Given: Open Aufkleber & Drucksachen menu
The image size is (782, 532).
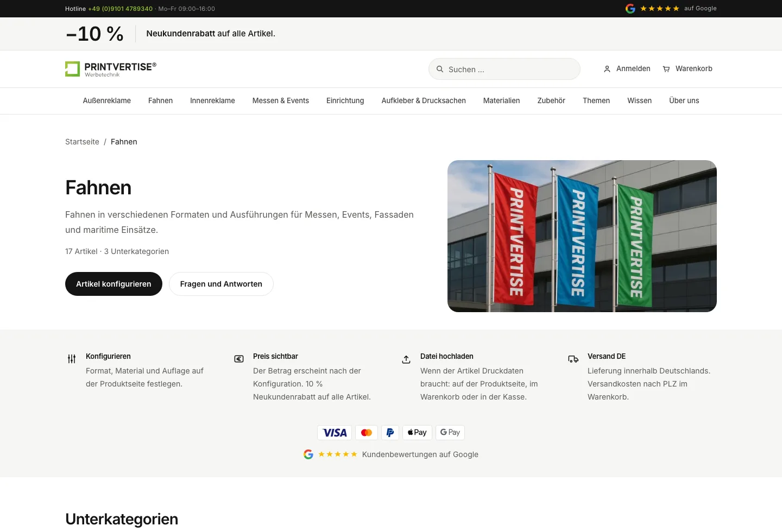Looking at the screenshot, I should [x=424, y=101].
